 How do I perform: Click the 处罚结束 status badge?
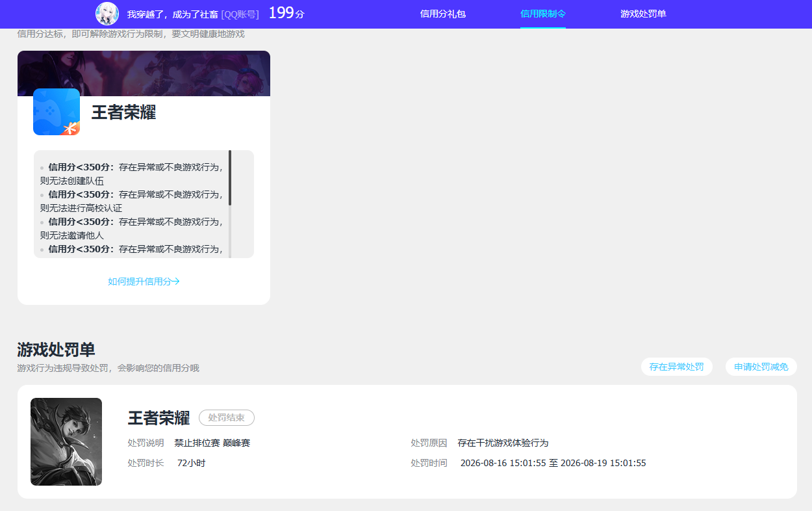227,417
